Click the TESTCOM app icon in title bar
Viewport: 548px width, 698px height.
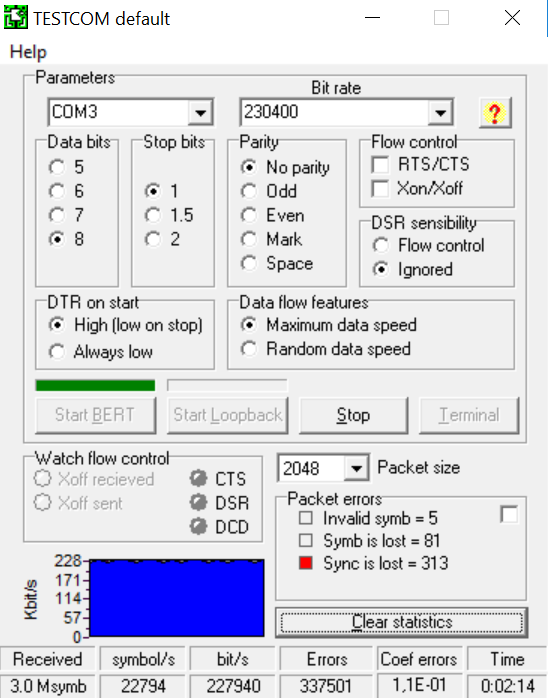coord(16,18)
